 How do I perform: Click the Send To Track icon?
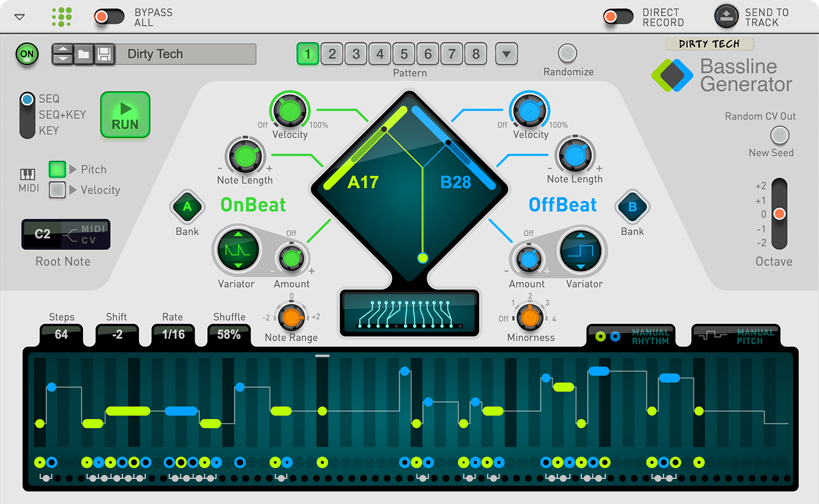click(x=726, y=16)
